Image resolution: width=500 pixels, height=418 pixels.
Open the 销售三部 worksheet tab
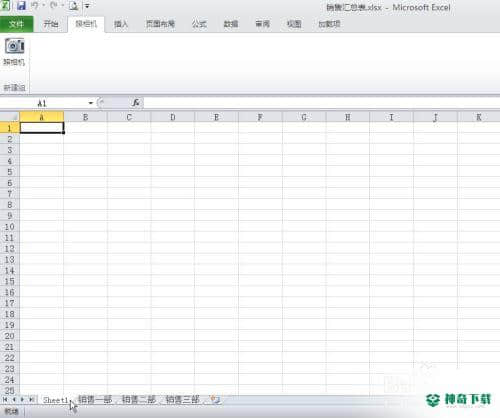pyautogui.click(x=183, y=399)
